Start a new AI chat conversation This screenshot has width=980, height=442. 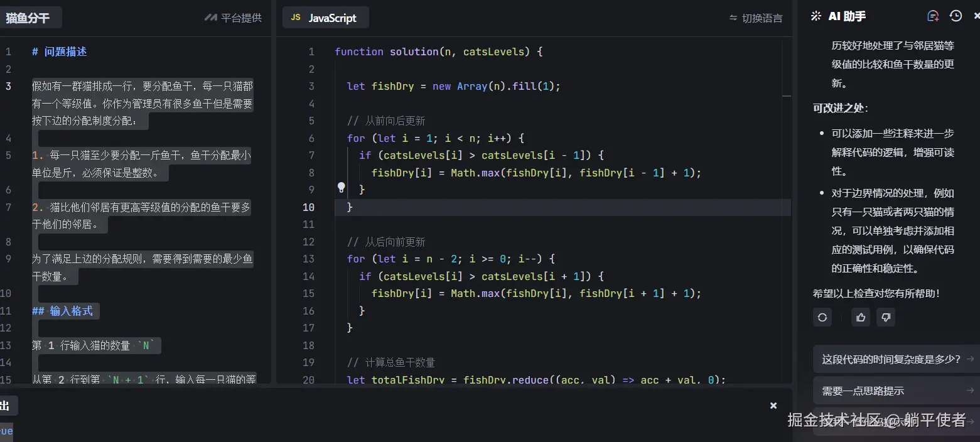coord(934,16)
